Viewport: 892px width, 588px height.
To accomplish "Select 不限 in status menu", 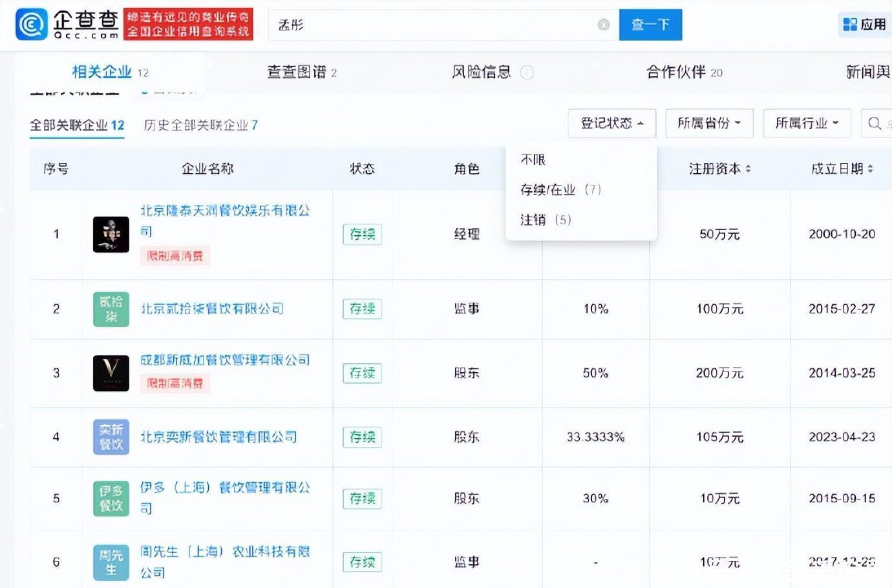I will tap(533, 159).
